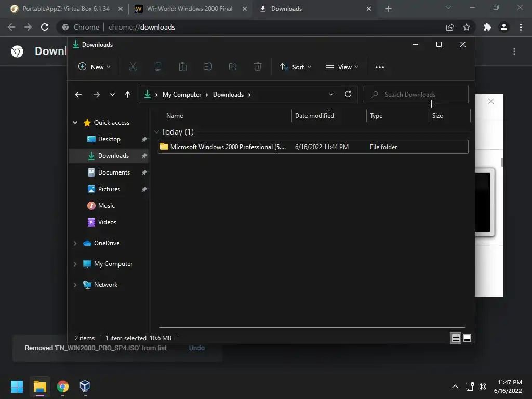Open Downloads in Quick access sidebar

[x=113, y=156]
